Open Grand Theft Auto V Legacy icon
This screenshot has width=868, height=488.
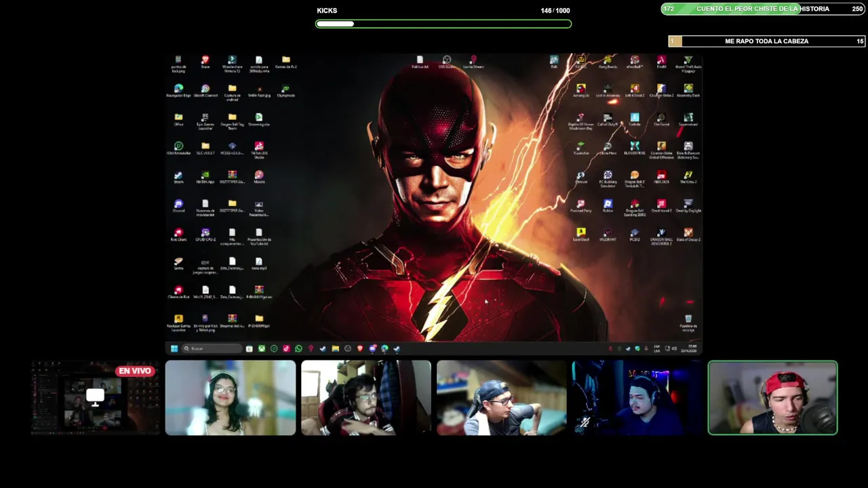click(688, 64)
